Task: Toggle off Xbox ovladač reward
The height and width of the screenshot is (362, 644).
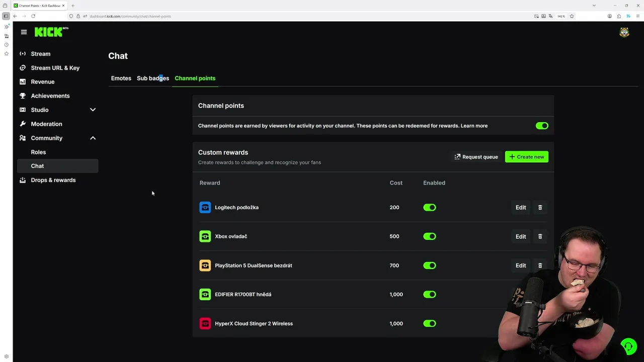Action: [430, 236]
